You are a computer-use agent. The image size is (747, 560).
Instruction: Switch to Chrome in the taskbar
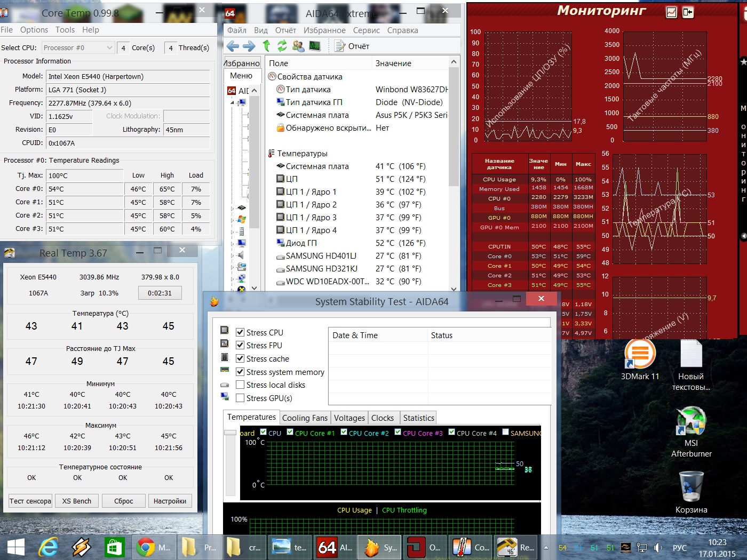pyautogui.click(x=153, y=547)
